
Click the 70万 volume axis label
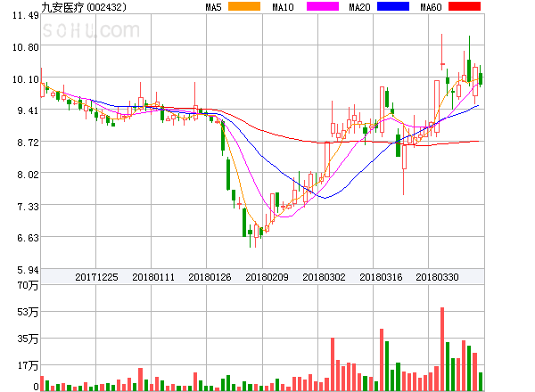28,285
